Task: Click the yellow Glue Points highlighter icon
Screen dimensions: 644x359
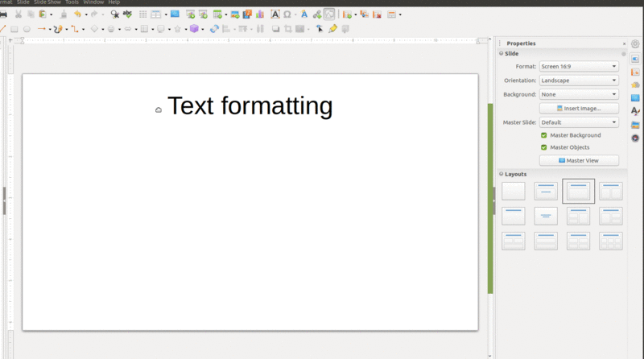Action: pyautogui.click(x=332, y=29)
